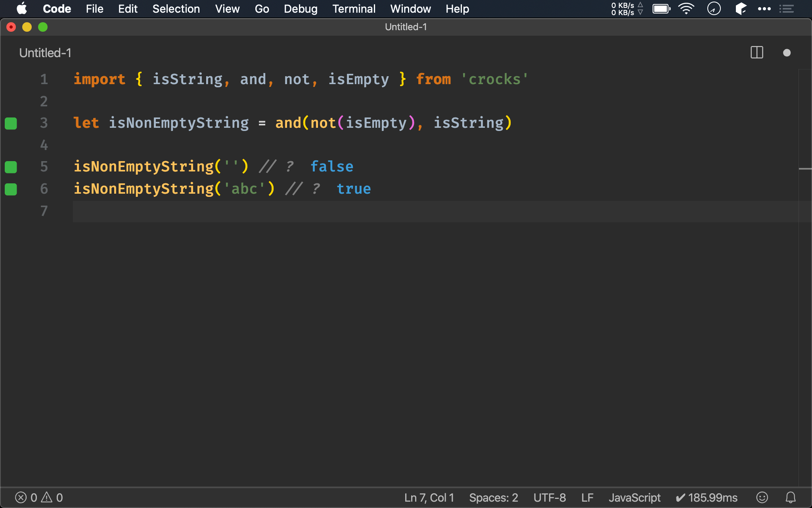The height and width of the screenshot is (508, 812).
Task: Click line number 7 in the gutter
Action: pyautogui.click(x=44, y=211)
